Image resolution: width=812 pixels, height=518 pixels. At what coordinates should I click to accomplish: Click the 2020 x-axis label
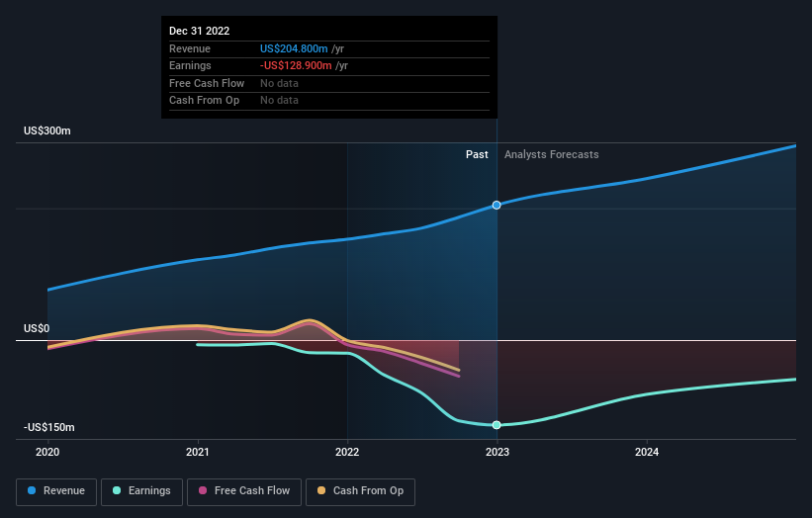[47, 452]
